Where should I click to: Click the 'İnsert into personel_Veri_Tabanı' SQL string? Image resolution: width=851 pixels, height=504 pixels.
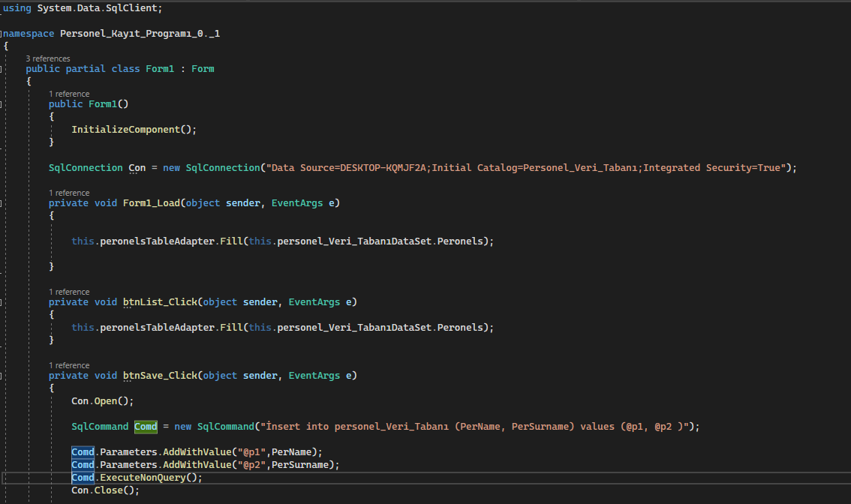click(x=357, y=427)
